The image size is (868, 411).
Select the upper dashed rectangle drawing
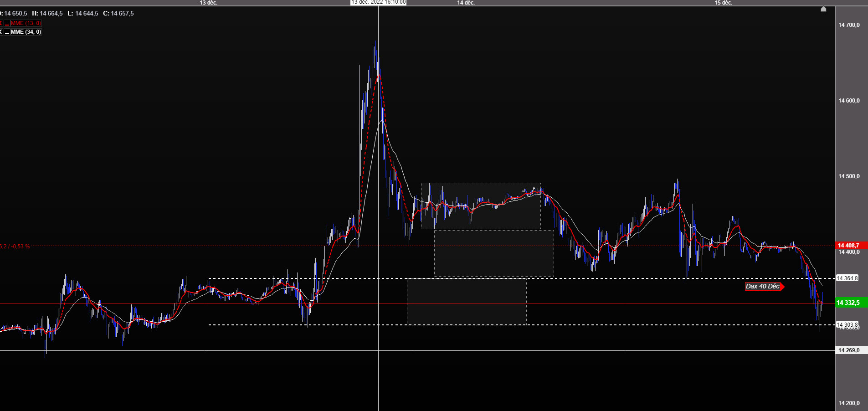(x=481, y=206)
